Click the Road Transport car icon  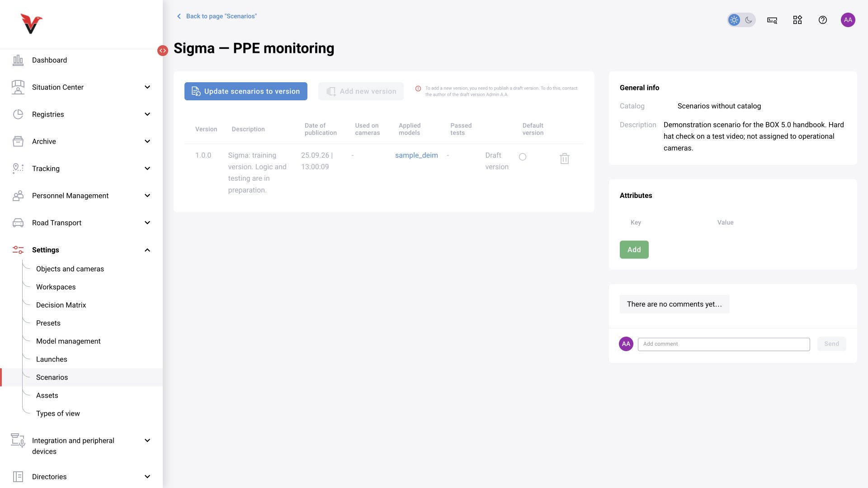click(18, 223)
